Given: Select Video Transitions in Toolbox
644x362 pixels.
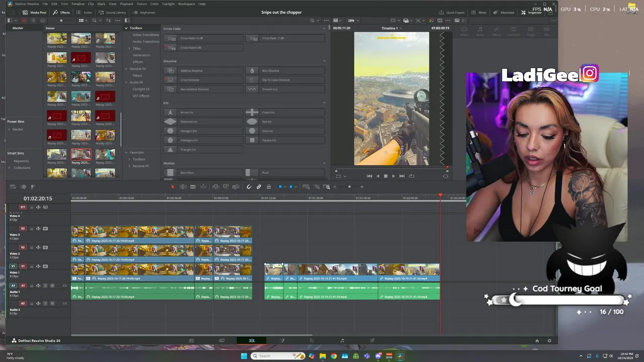Looking at the screenshot, I should tap(145, 35).
